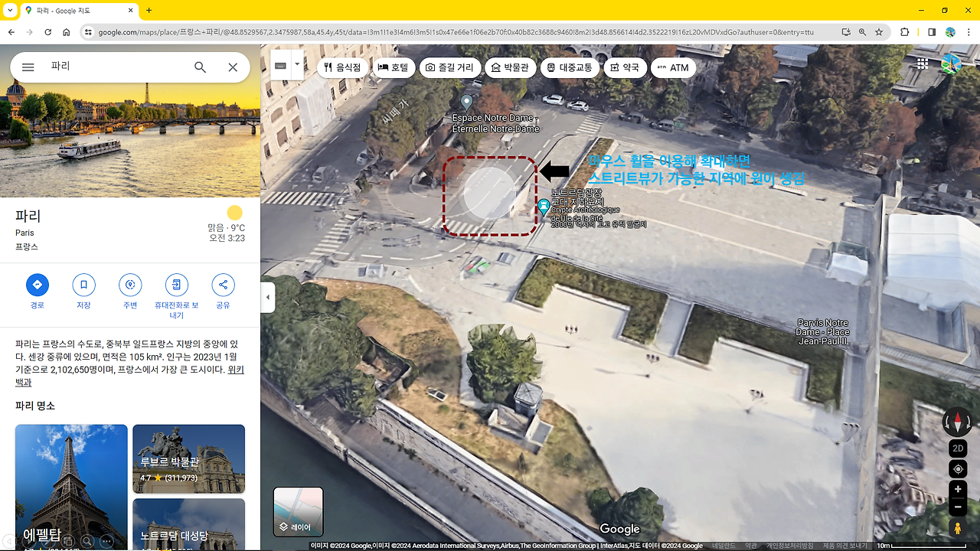Open the Google account avatar on map
The width and height of the screenshot is (980, 551).
[951, 64]
